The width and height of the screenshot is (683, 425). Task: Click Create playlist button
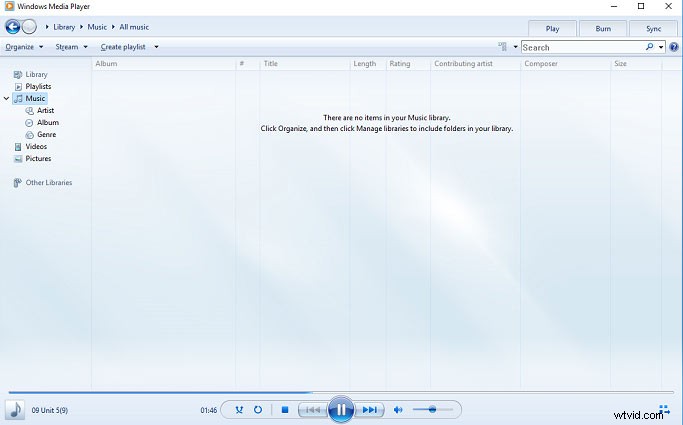tap(123, 47)
